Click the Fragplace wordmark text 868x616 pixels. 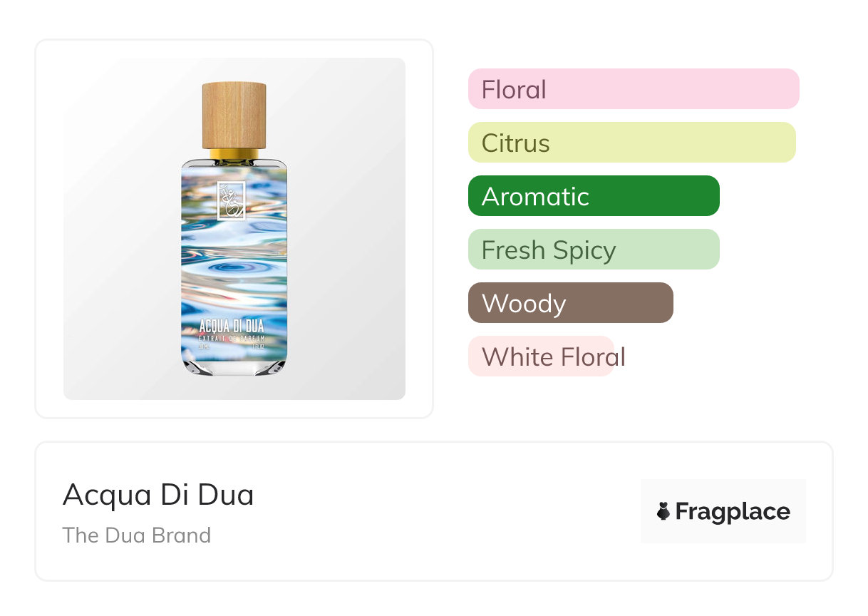pyautogui.click(x=733, y=511)
